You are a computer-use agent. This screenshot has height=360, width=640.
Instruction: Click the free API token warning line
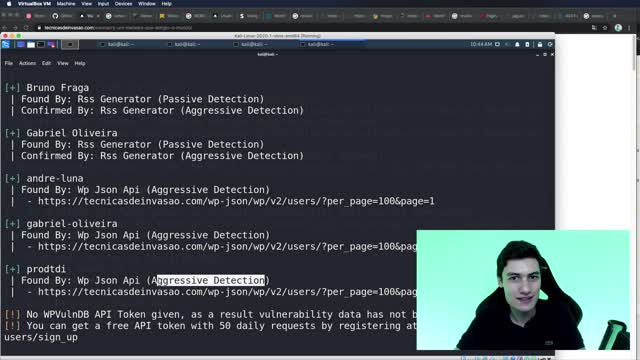(210, 326)
